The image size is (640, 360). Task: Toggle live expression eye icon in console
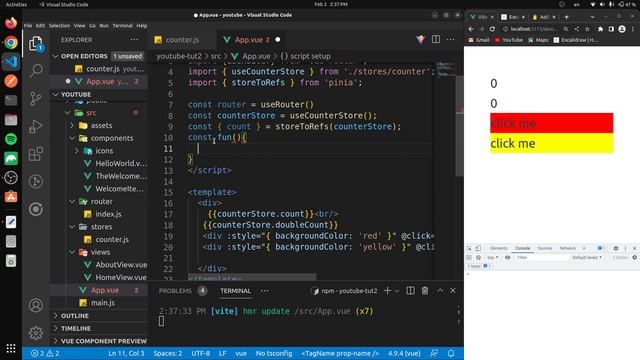tap(507, 258)
